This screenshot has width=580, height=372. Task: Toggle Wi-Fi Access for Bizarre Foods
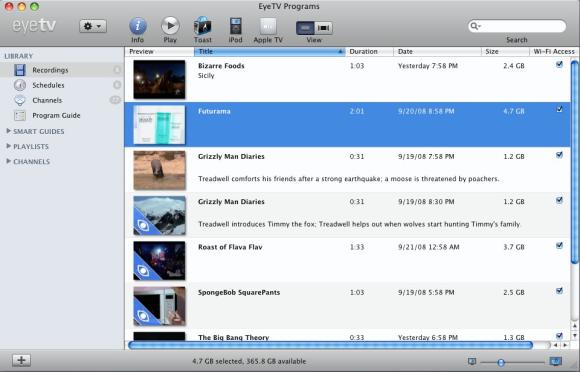559,64
